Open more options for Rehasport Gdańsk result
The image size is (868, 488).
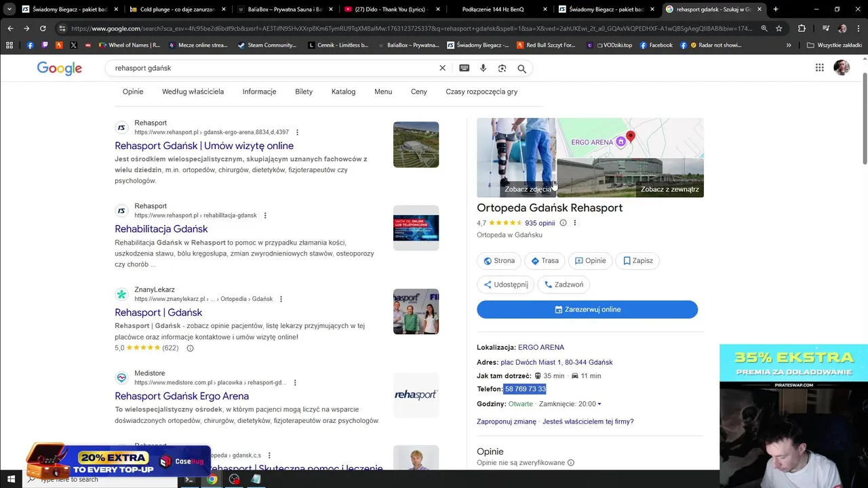pyautogui.click(x=297, y=132)
